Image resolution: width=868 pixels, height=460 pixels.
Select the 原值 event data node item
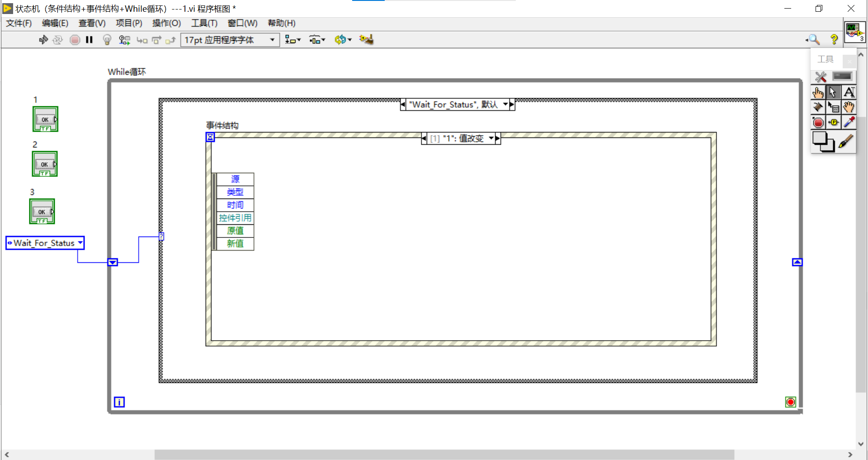235,231
